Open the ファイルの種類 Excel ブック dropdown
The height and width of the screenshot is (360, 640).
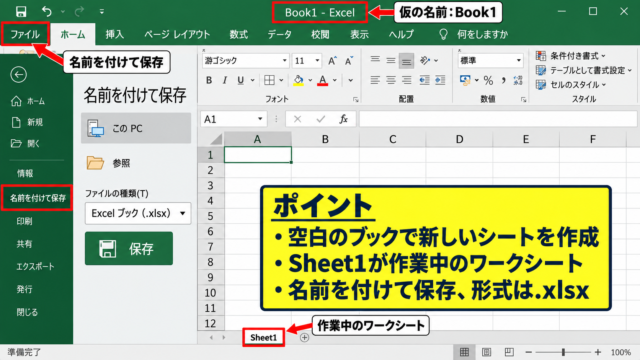coord(138,213)
